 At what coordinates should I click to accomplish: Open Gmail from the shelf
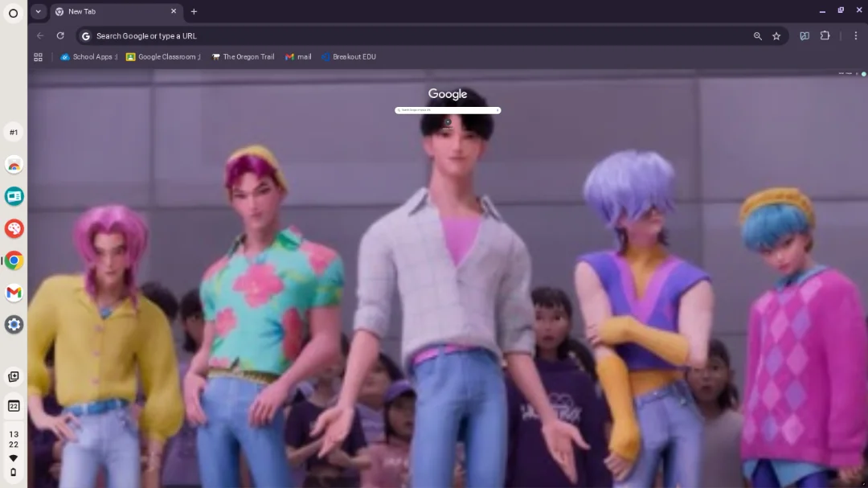(x=14, y=293)
